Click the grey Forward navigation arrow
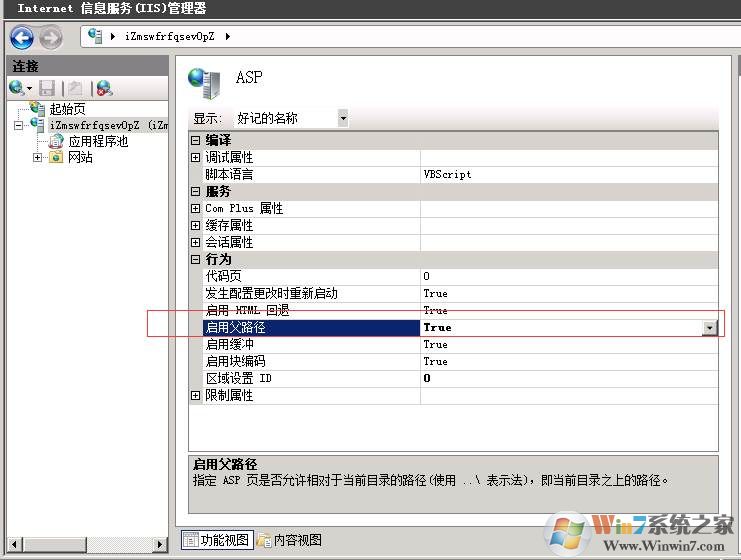This screenshot has height=560, width=741. click(51, 38)
